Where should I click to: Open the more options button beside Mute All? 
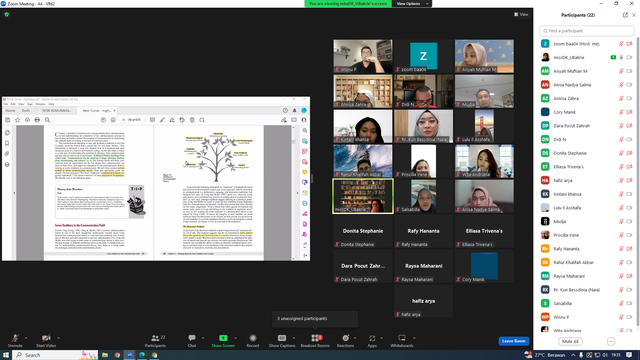pyautogui.click(x=611, y=341)
